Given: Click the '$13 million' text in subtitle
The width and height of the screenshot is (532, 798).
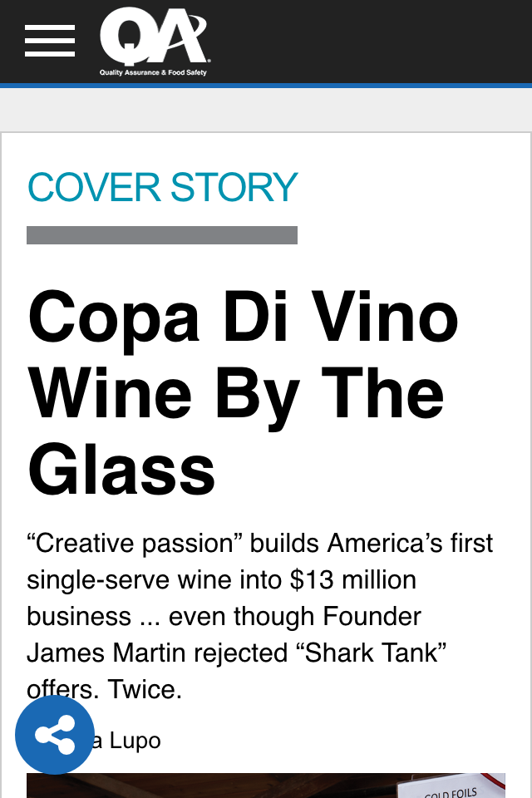Looking at the screenshot, I should [353, 579].
